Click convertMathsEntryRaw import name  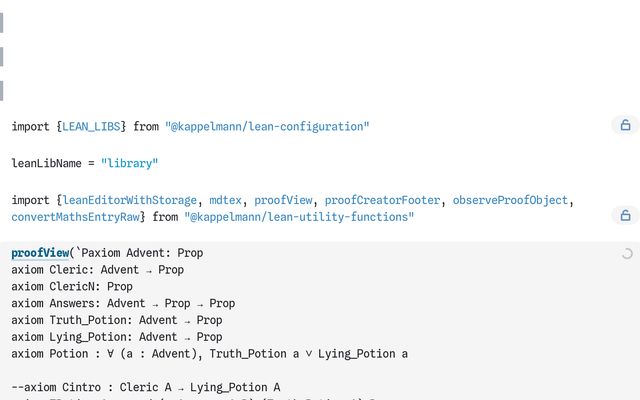click(76, 217)
